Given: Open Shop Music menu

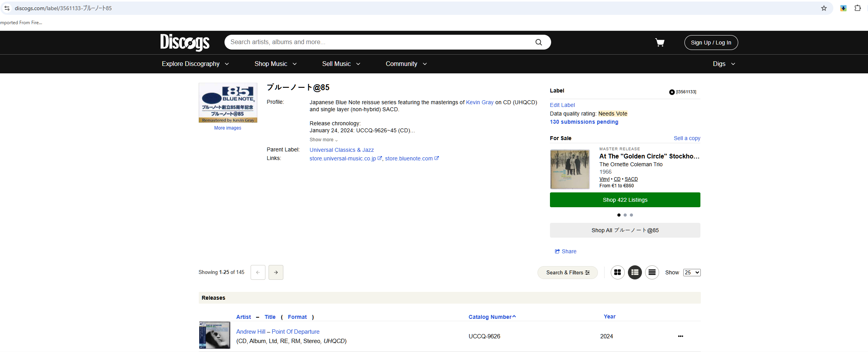Looking at the screenshot, I should 276,64.
